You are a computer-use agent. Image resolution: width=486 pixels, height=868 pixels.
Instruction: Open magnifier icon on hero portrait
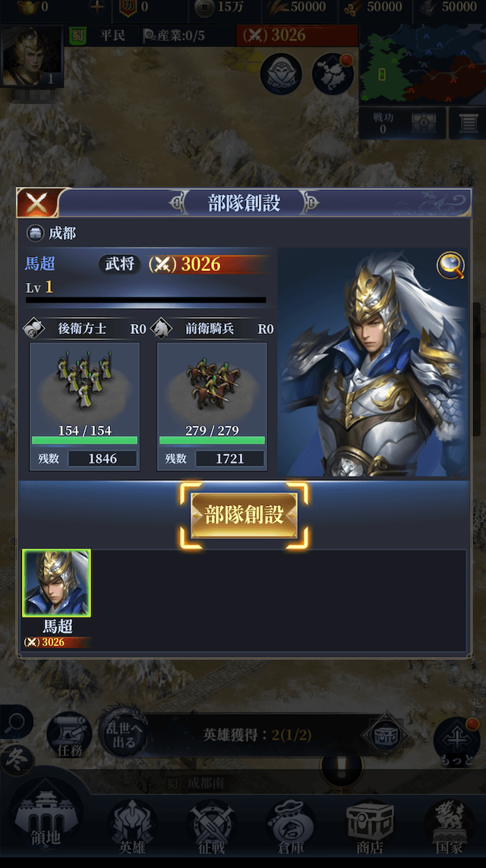click(450, 265)
